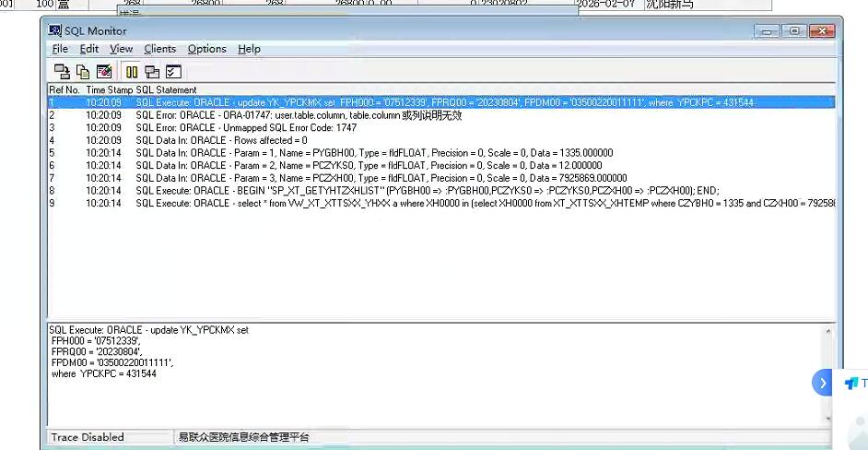This screenshot has width=868, height=450.
Task: Select the Rows affected = 0 row
Action: (441, 140)
